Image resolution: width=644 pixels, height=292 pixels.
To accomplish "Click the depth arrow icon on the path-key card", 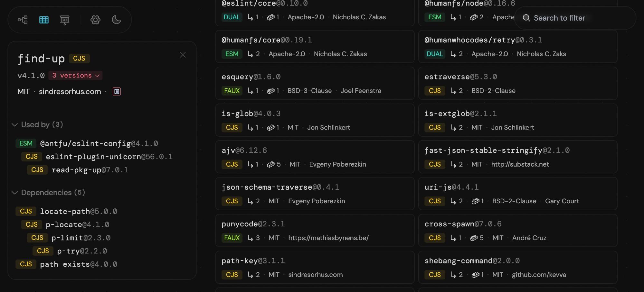I will [251, 275].
